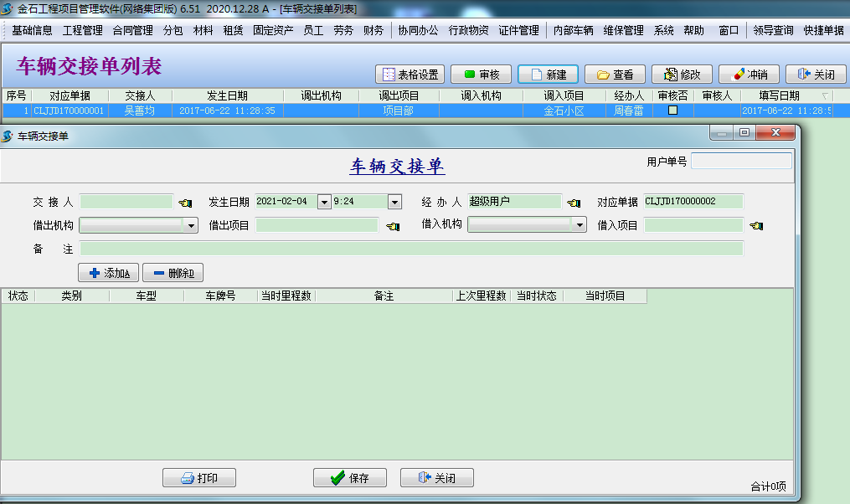Open the time dropdown showing 9:24

[394, 202]
